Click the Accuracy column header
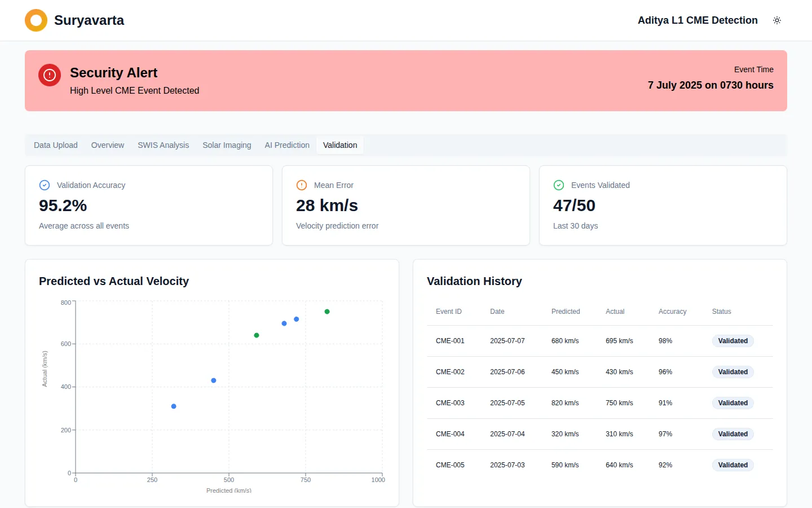This screenshot has height=508, width=812. tap(672, 312)
